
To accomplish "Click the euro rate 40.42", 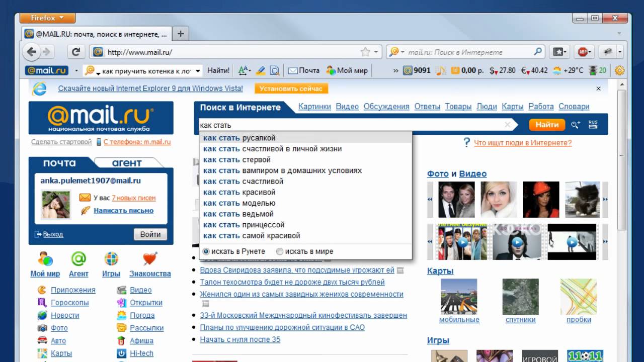I will [x=534, y=70].
